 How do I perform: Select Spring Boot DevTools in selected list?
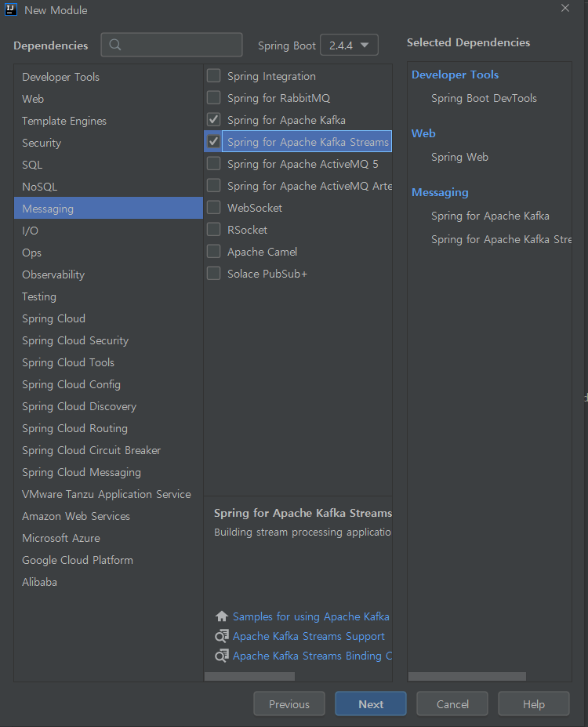[484, 98]
